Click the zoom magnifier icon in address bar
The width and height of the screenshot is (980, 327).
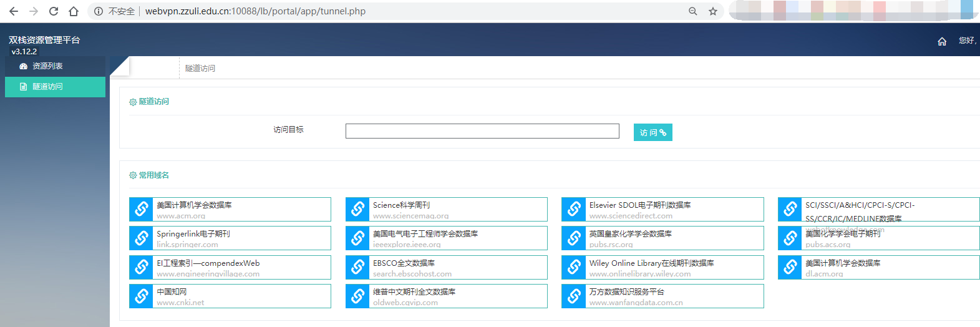tap(692, 11)
